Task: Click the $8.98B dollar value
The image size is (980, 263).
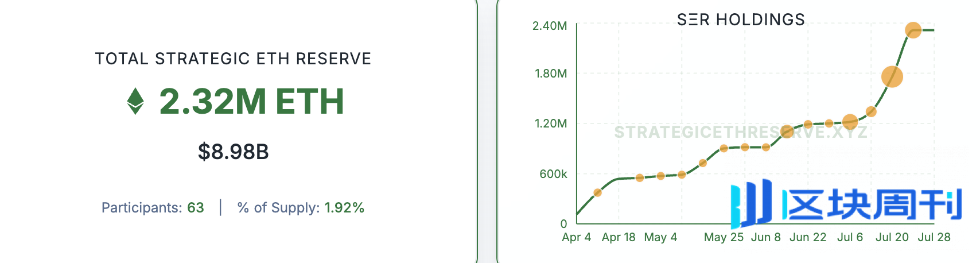Action: click(x=234, y=152)
